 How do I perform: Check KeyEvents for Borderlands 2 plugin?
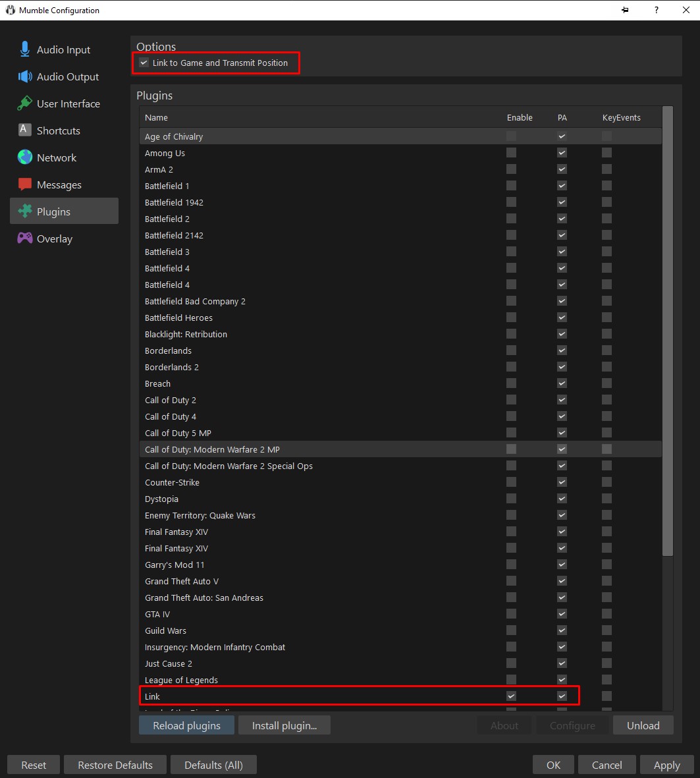tap(606, 367)
